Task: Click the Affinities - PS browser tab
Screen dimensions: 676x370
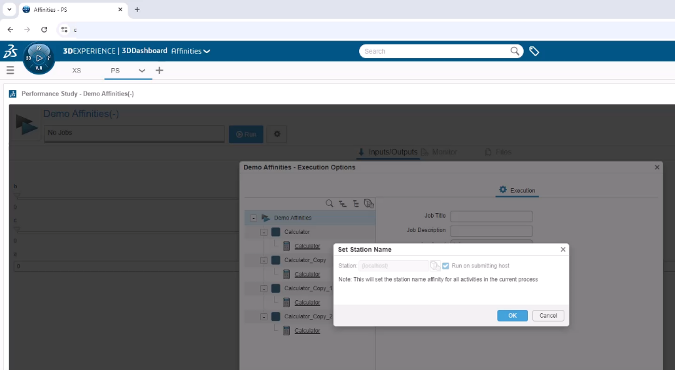Action: click(x=73, y=9)
